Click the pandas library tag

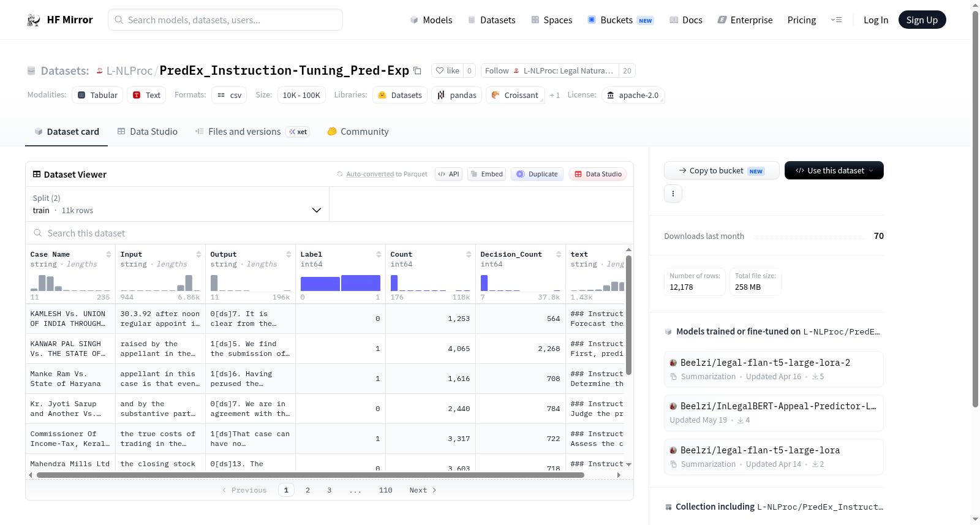point(457,95)
